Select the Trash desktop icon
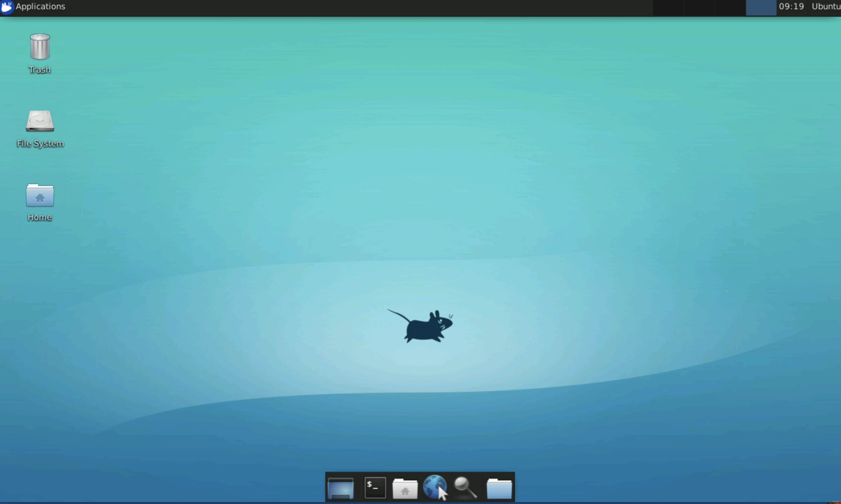This screenshot has width=841, height=504. tap(40, 47)
